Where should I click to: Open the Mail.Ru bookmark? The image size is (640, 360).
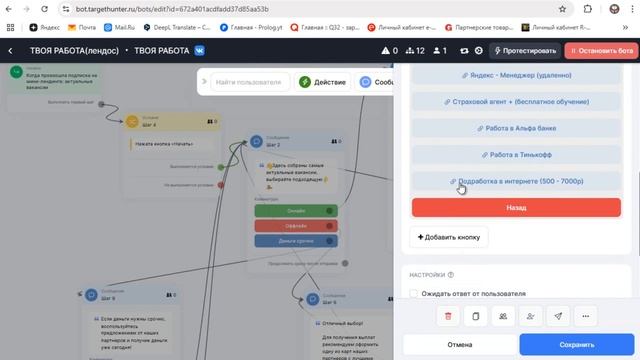[x=119, y=27]
